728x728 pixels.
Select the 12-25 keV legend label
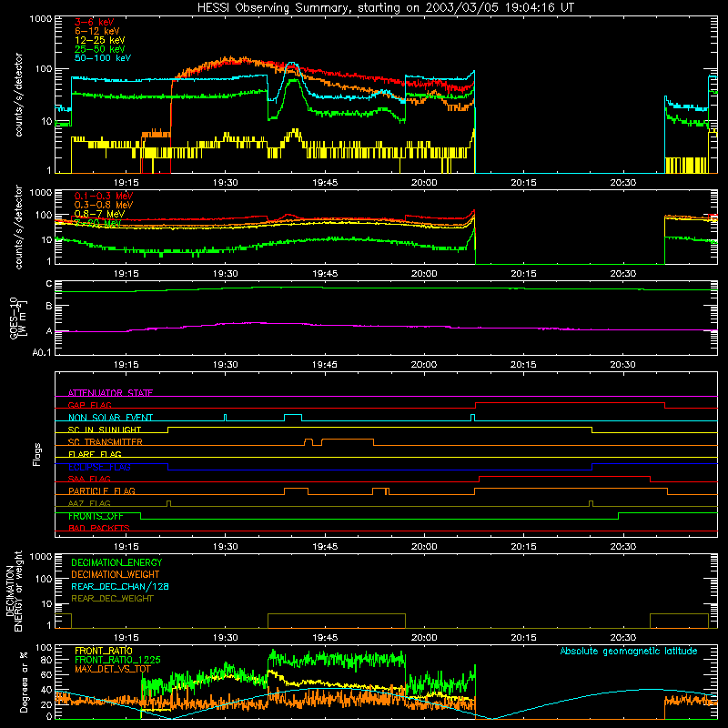[100, 40]
